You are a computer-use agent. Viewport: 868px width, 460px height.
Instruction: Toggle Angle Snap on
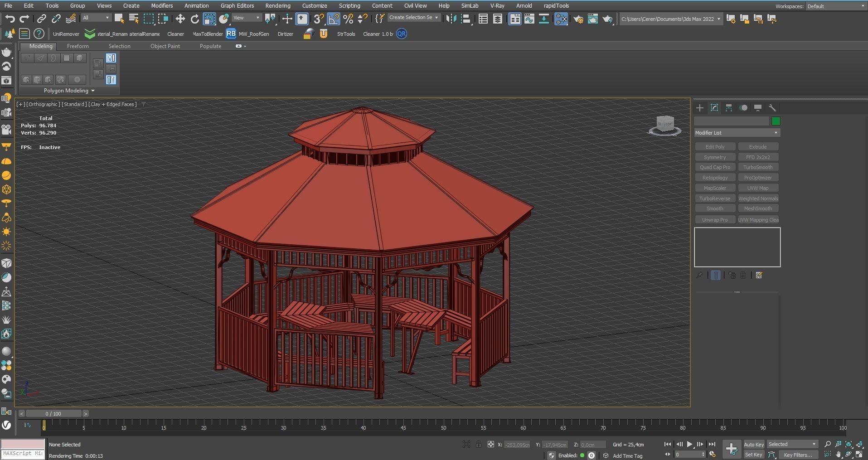pyautogui.click(x=334, y=19)
